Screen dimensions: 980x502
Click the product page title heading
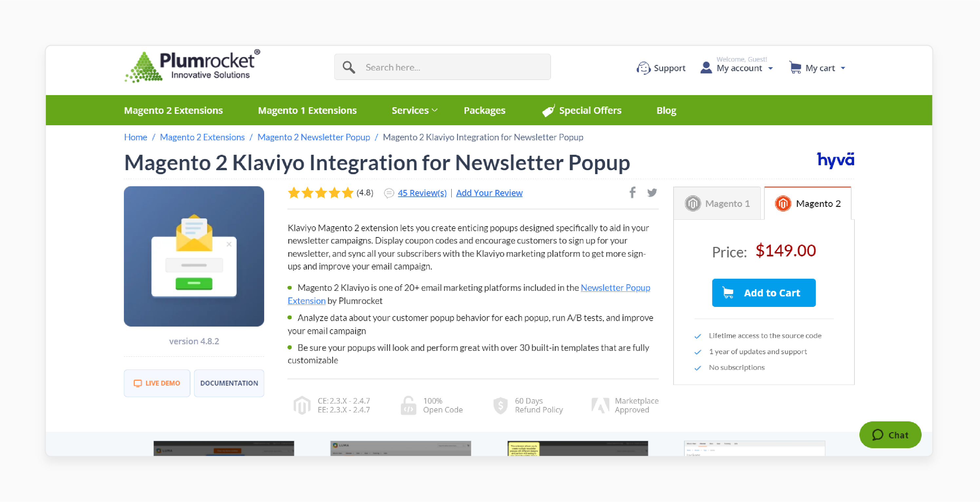[377, 163]
